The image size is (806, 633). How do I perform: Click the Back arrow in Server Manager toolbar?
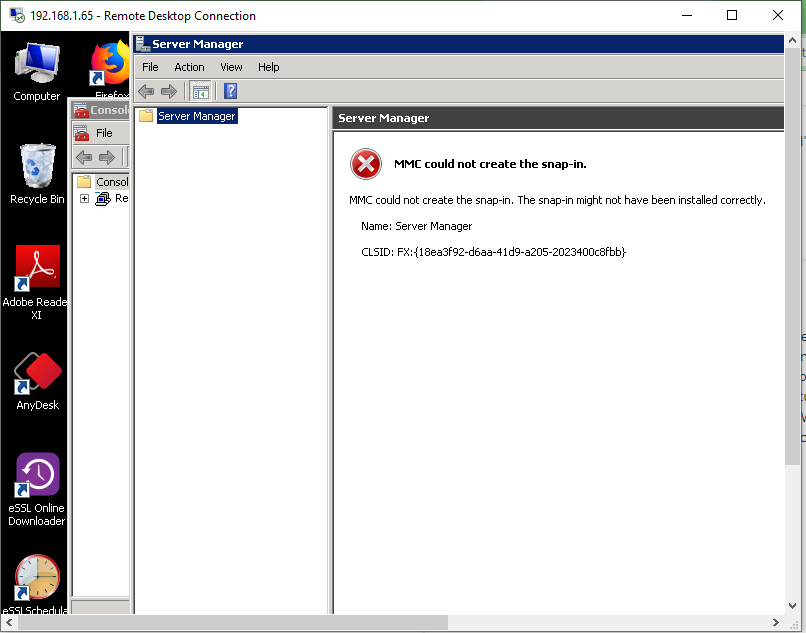pyautogui.click(x=146, y=92)
